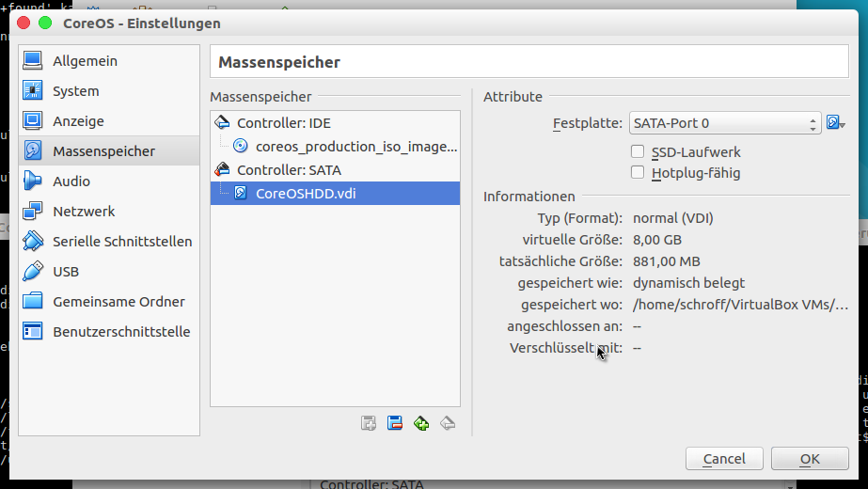
Task: Enable the Hotplug-fähig checkbox
Action: pyautogui.click(x=638, y=172)
